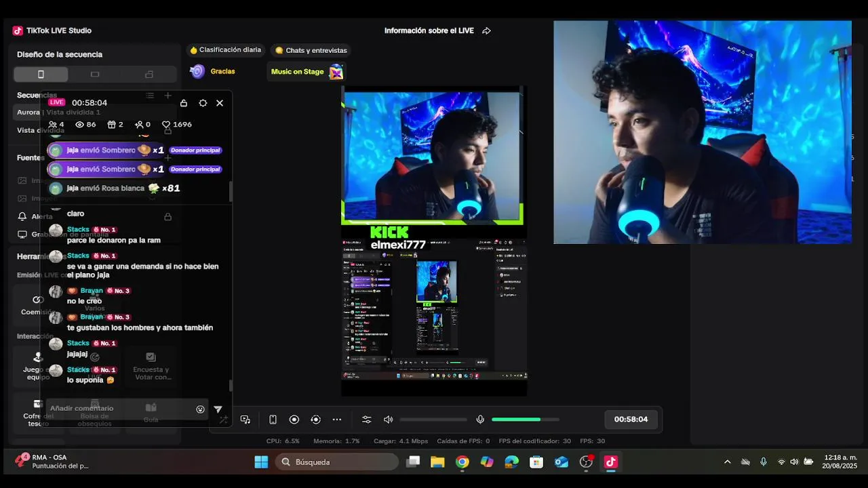Add a new sequence with the plus icon
Screen dimensions: 868x488
tap(167, 96)
